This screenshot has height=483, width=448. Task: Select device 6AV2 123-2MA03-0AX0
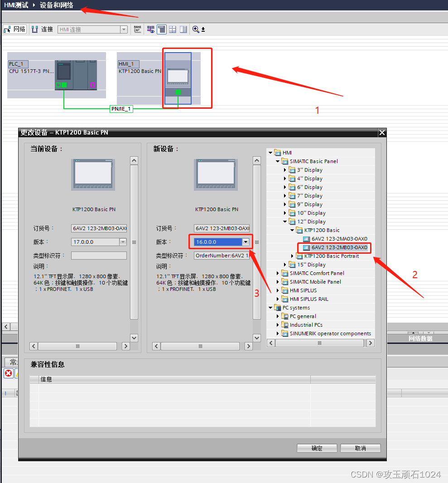click(x=339, y=239)
